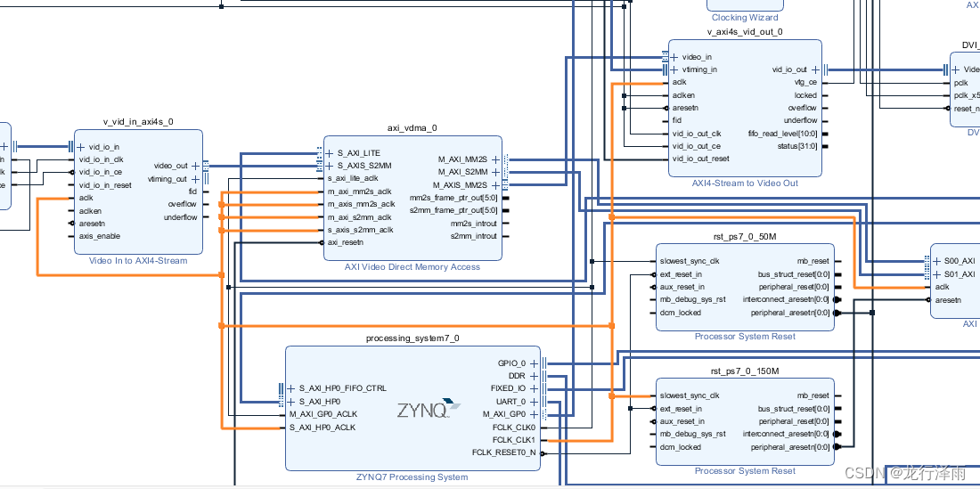Click the ZYNQ7 Processing System label

pos(412,477)
